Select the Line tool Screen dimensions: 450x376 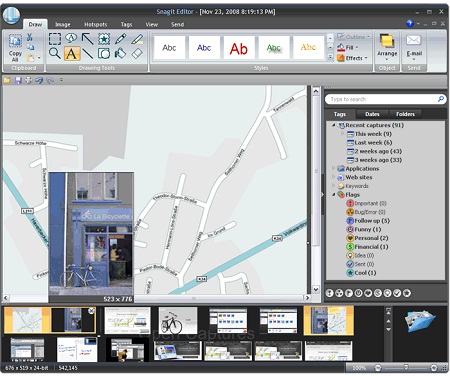click(x=87, y=53)
